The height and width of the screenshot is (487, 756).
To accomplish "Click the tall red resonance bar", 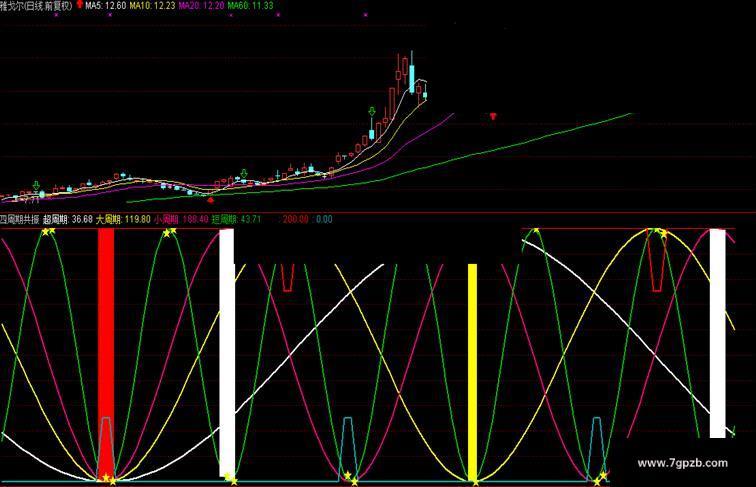I will point(106,354).
